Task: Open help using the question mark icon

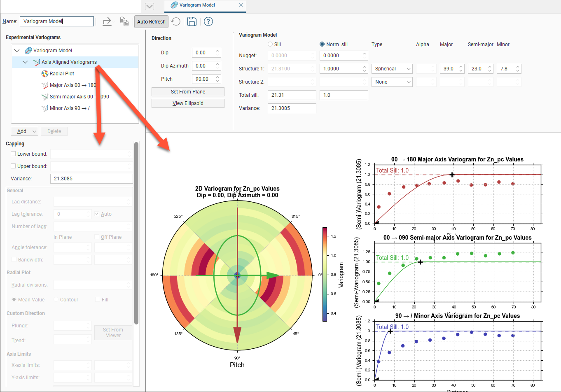Action: point(208,21)
